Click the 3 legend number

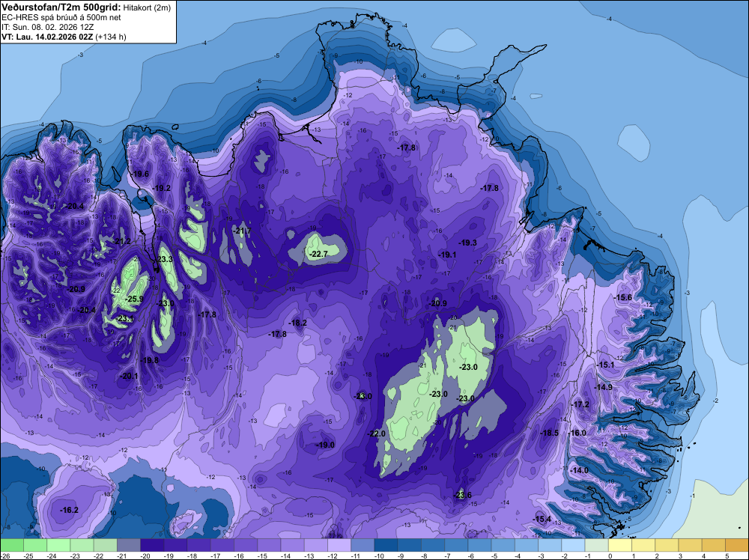click(681, 556)
